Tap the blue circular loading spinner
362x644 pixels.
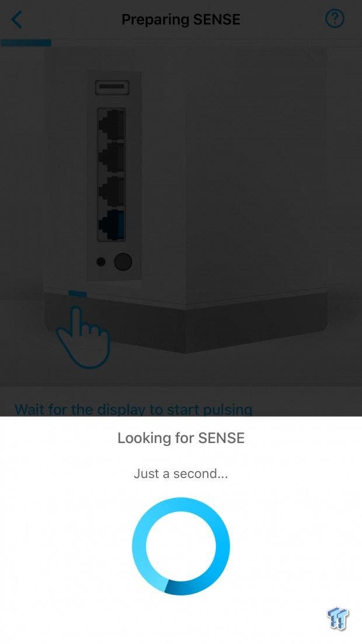pyautogui.click(x=181, y=546)
